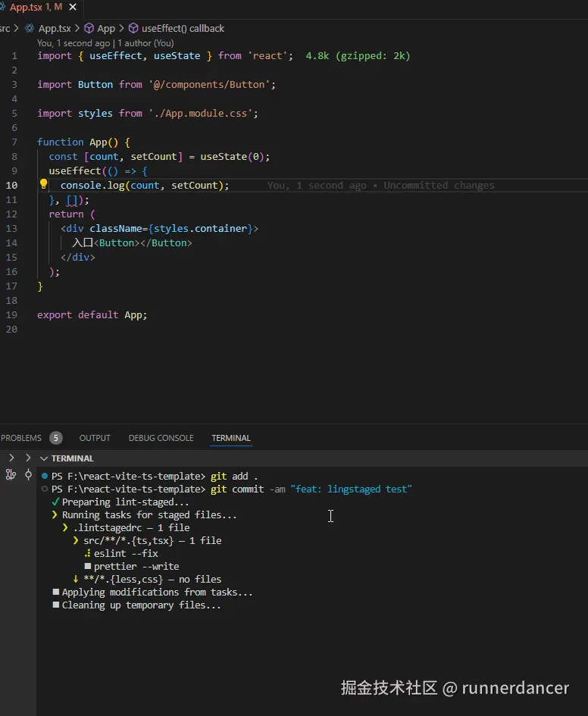Click the '@/components/Button' import path
The width and height of the screenshot is (588, 716).
(208, 84)
